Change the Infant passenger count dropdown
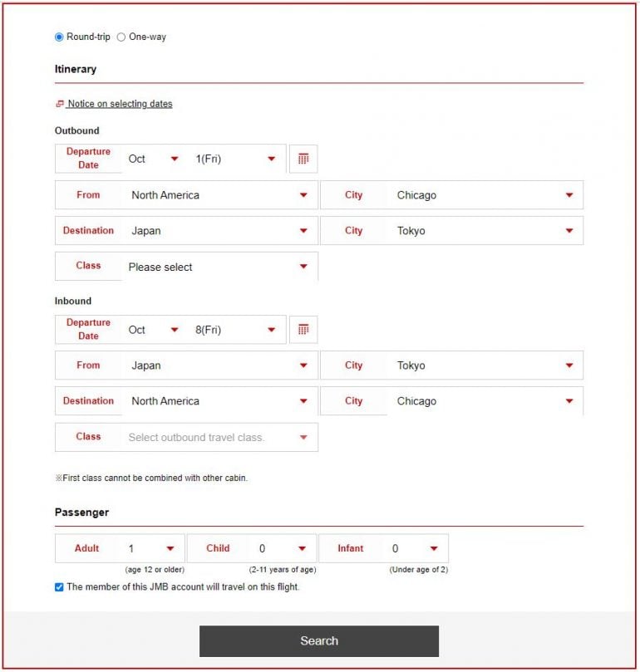 click(415, 548)
